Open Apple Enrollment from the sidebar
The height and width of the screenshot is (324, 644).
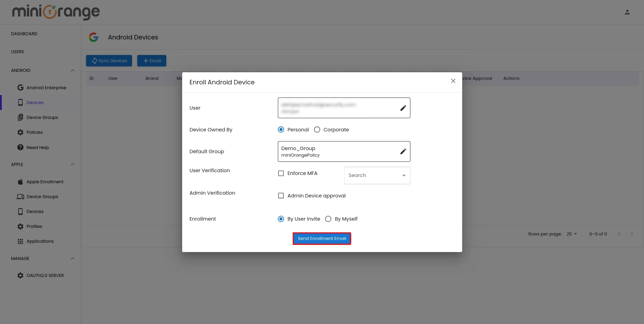pyautogui.click(x=45, y=182)
